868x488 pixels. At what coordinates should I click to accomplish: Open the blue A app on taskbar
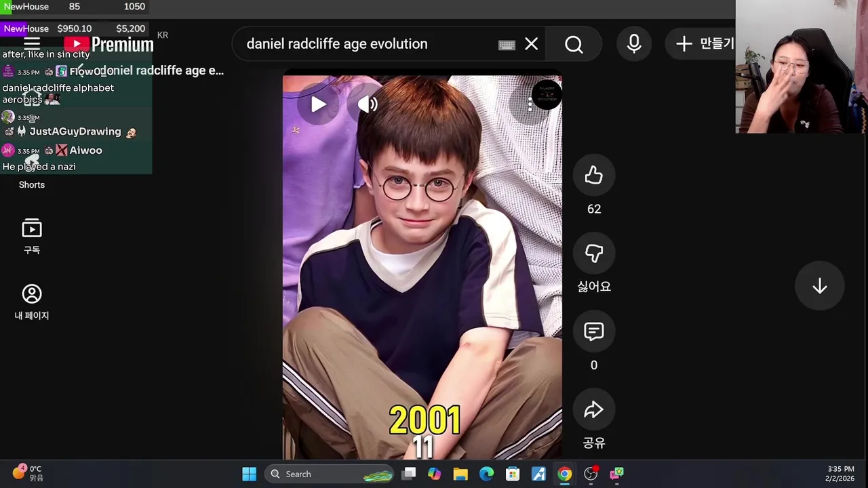pyautogui.click(x=538, y=474)
